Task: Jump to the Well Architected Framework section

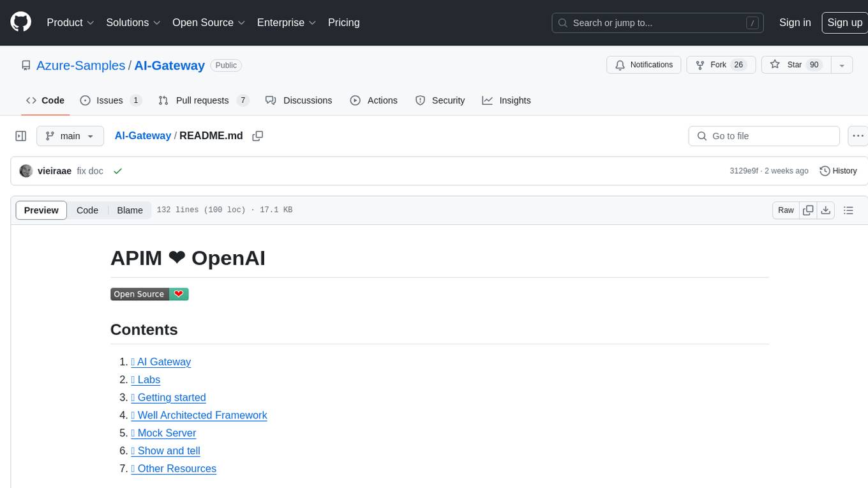Action: pos(199,415)
